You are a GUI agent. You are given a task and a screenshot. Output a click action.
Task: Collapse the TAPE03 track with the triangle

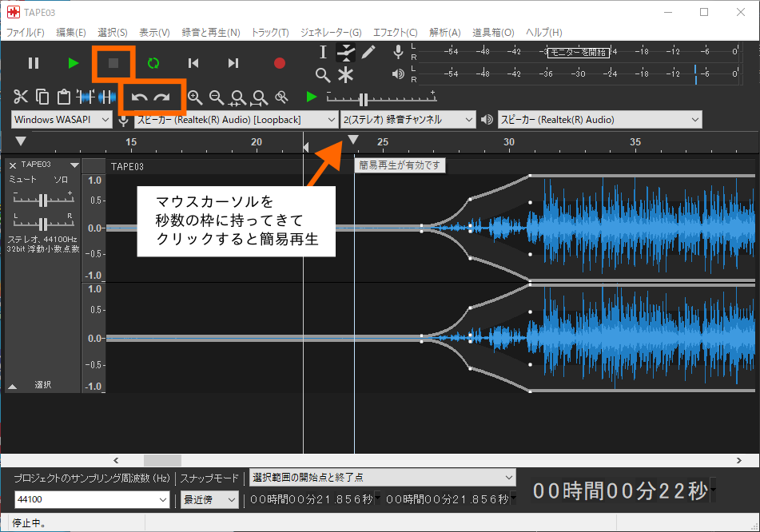(13, 386)
